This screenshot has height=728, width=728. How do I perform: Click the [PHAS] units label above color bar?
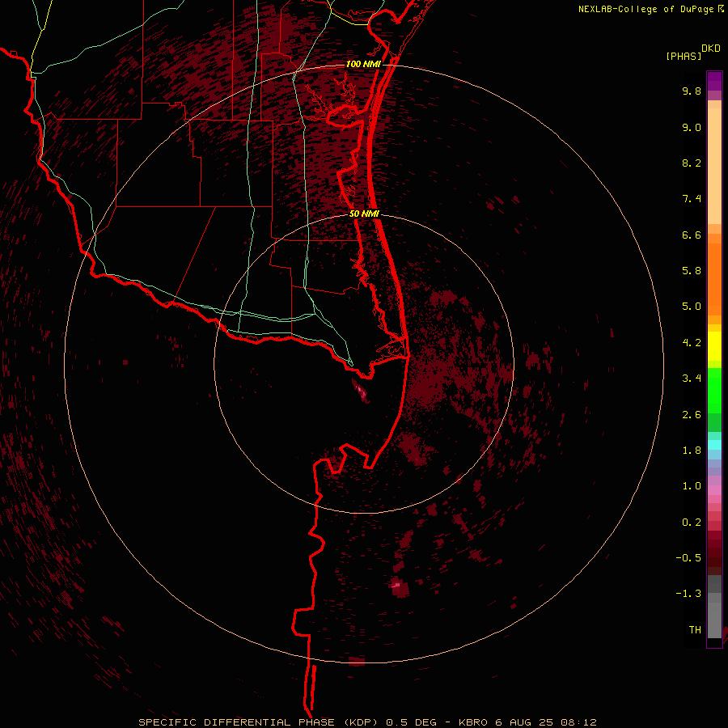click(684, 56)
